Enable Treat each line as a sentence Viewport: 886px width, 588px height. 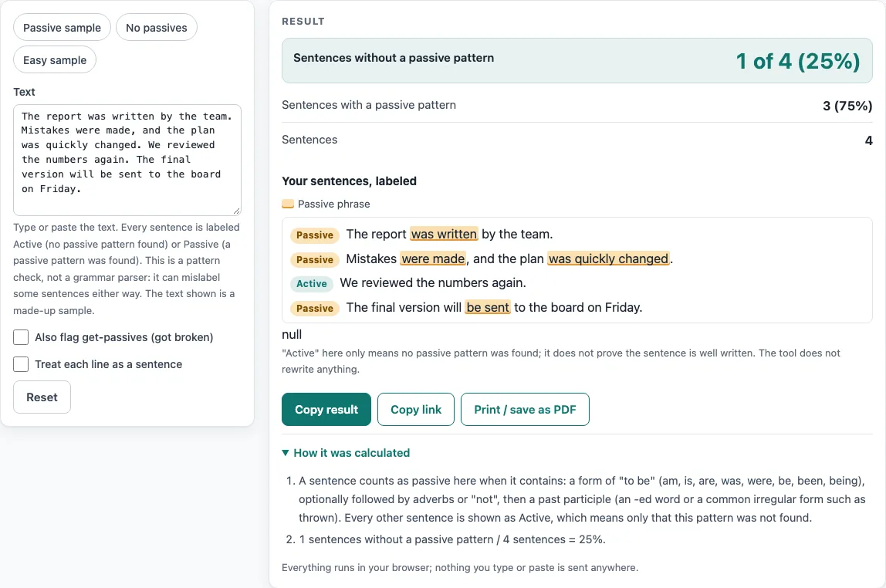coord(21,364)
